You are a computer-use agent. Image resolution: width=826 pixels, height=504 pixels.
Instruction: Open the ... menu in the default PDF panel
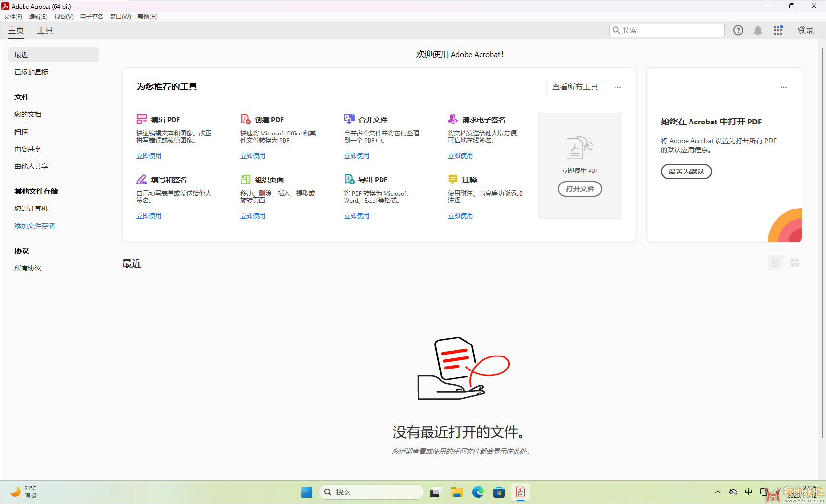pyautogui.click(x=784, y=87)
